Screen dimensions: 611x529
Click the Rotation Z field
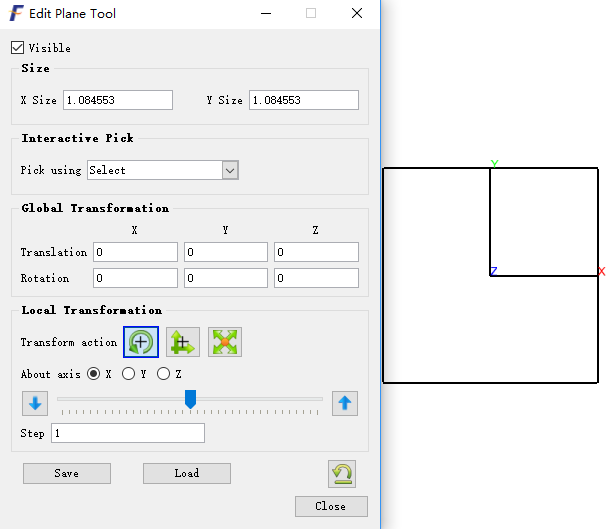pyautogui.click(x=316, y=278)
